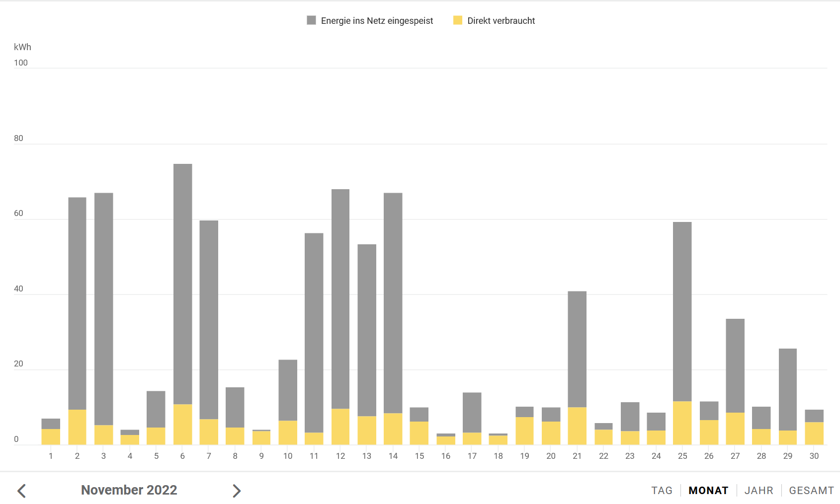This screenshot has width=840, height=504.
Task: Switch to the TAG view
Action: pos(662,491)
